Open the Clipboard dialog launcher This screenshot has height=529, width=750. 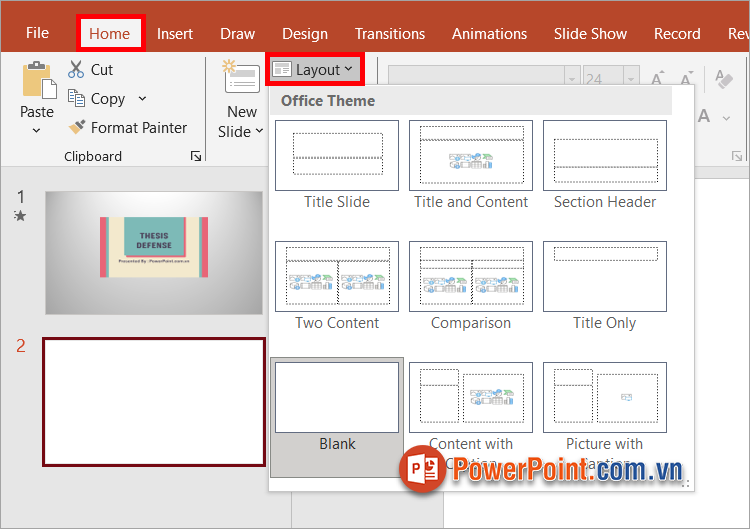click(x=196, y=156)
